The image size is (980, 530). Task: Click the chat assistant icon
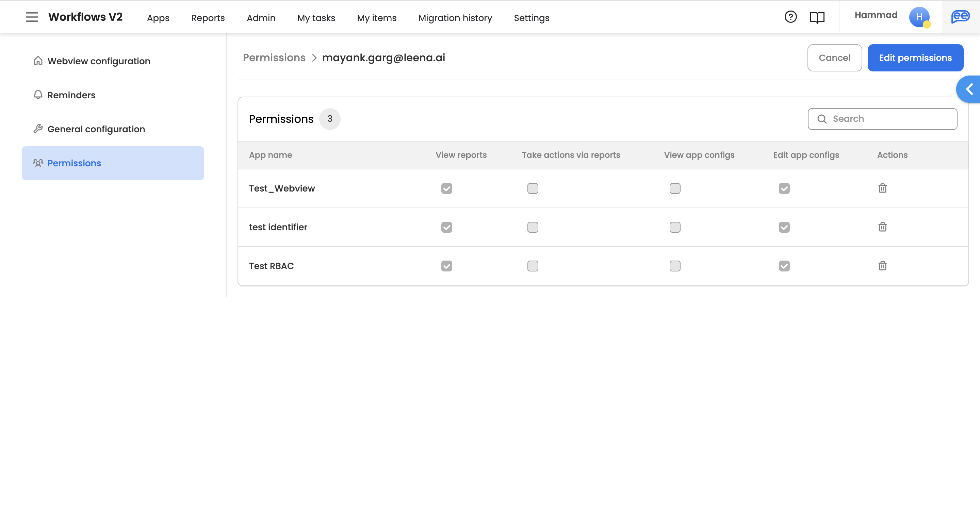click(960, 17)
